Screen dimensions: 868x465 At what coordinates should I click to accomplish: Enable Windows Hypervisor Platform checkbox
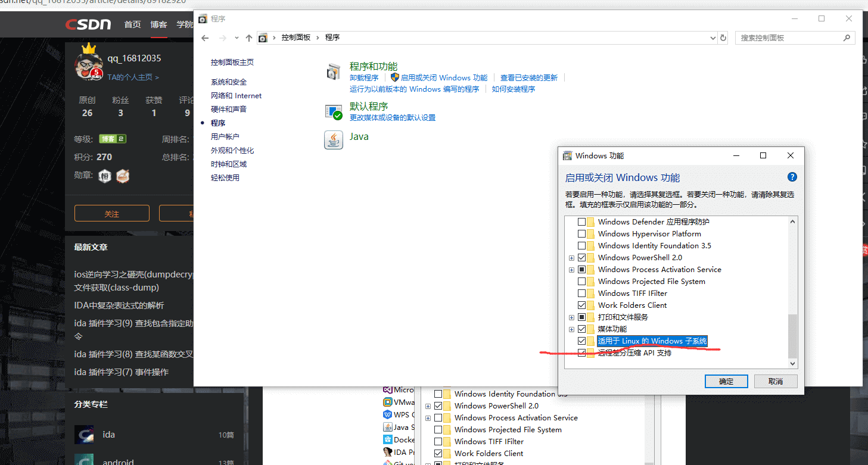[x=582, y=234]
